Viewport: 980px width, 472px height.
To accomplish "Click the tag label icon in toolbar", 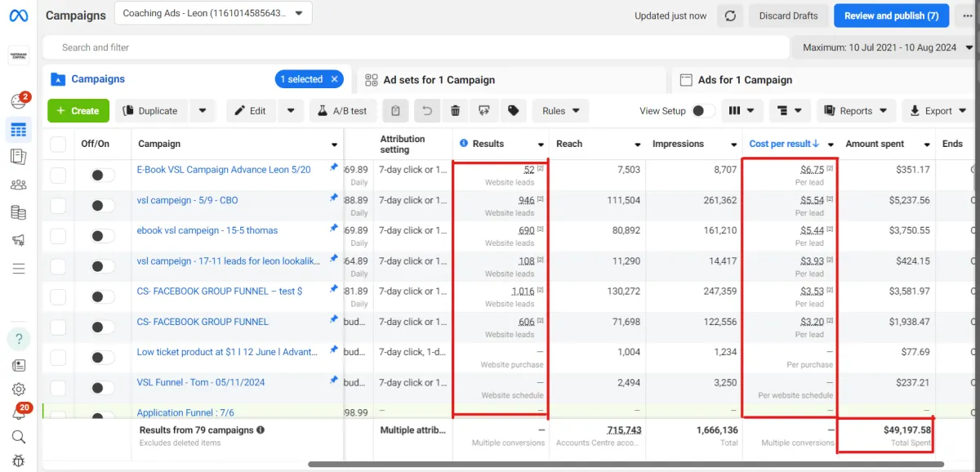I will 513,111.
